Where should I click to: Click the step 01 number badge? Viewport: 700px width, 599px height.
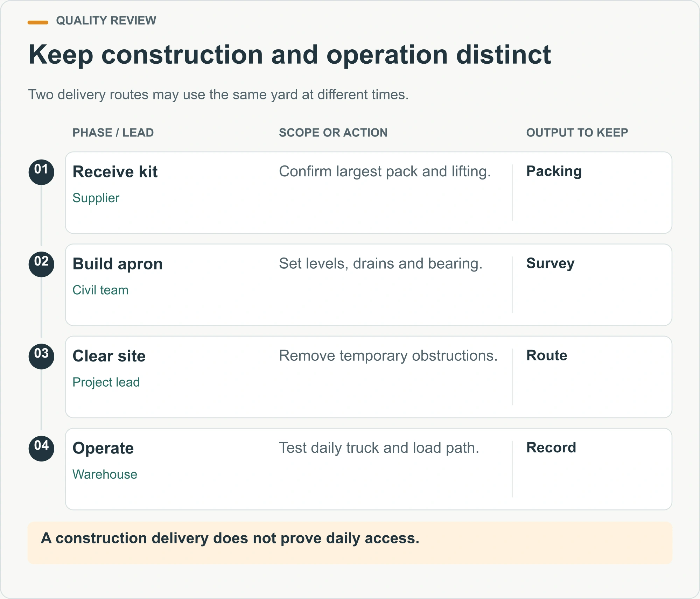tap(41, 172)
